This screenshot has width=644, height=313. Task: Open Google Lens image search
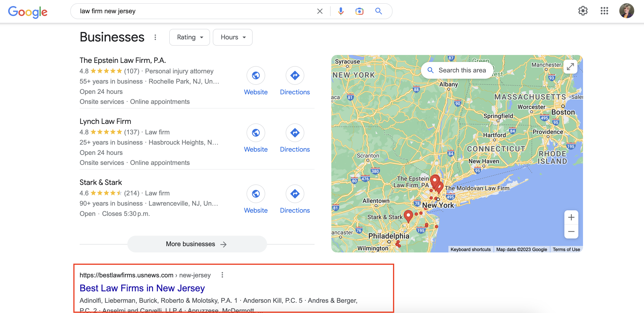tap(359, 11)
